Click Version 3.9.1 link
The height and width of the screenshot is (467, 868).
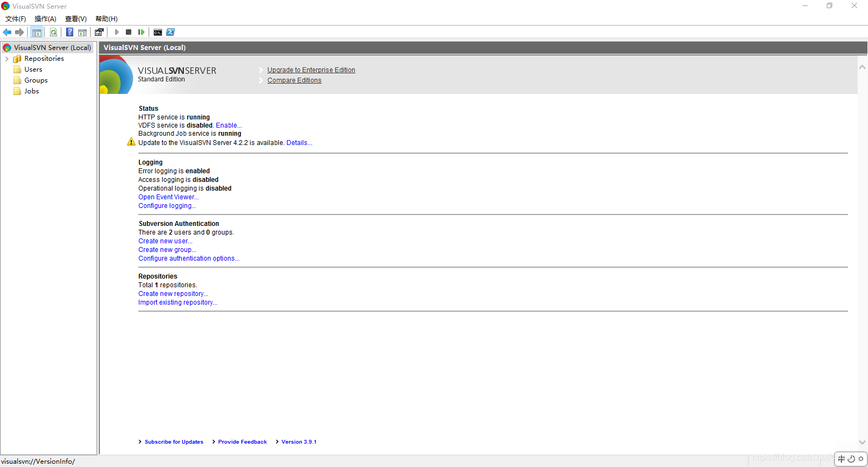click(299, 442)
